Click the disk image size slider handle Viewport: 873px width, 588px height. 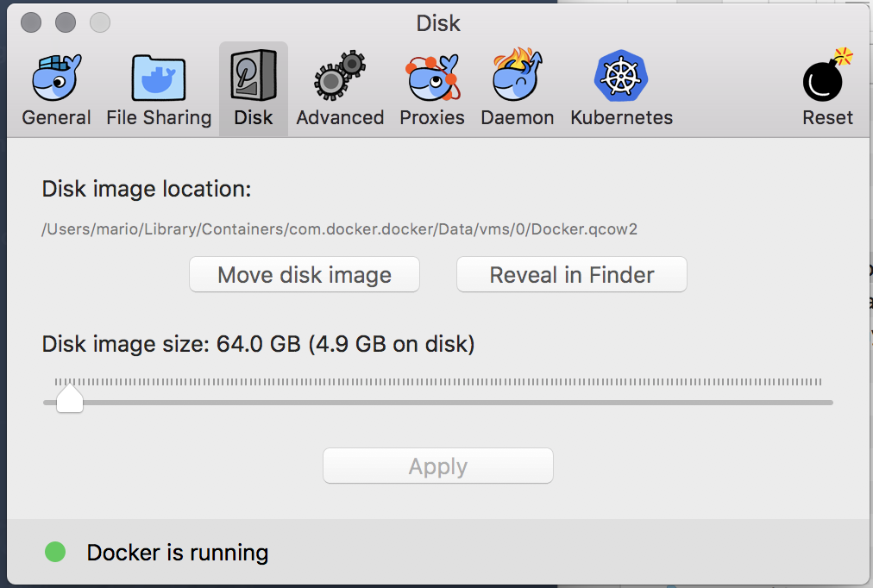pos(70,398)
